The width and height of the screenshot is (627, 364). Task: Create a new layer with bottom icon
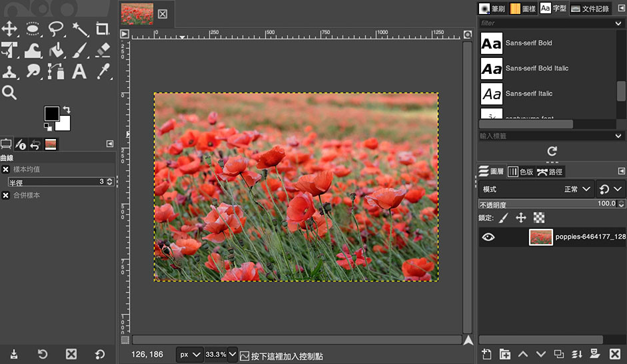point(486,354)
